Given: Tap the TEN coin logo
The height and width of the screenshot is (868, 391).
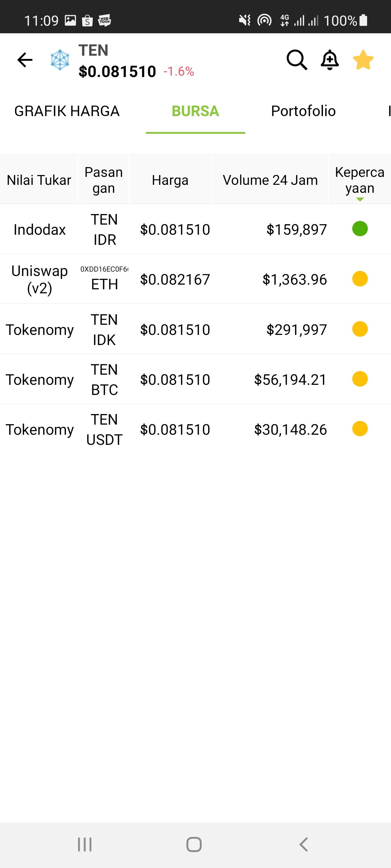Looking at the screenshot, I should (x=60, y=60).
